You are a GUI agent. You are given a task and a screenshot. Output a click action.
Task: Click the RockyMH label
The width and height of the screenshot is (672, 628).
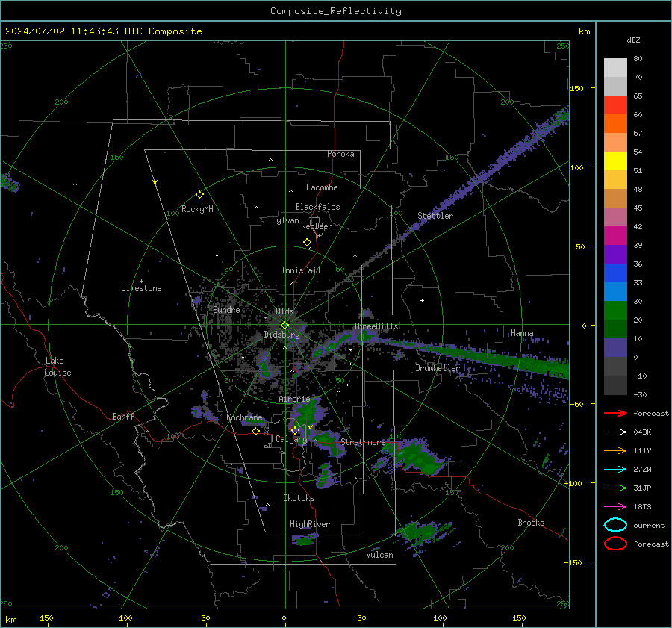click(x=197, y=209)
